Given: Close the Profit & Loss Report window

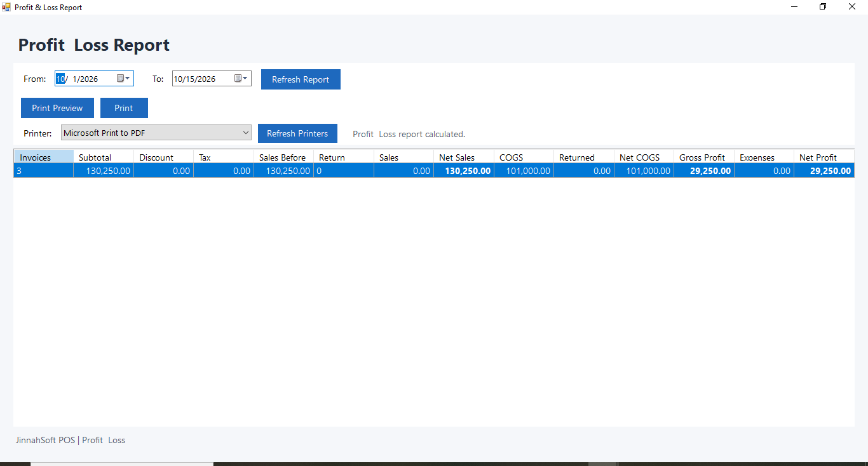Looking at the screenshot, I should tap(852, 7).
